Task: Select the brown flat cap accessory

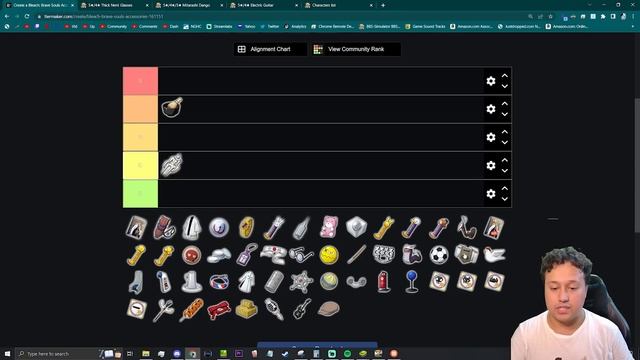Action: [x=329, y=309]
